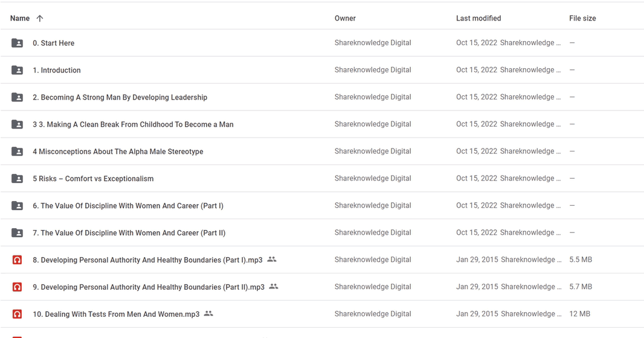
Task: Select 7. The Value Of Discipline (Part II) row
Action: click(x=322, y=232)
